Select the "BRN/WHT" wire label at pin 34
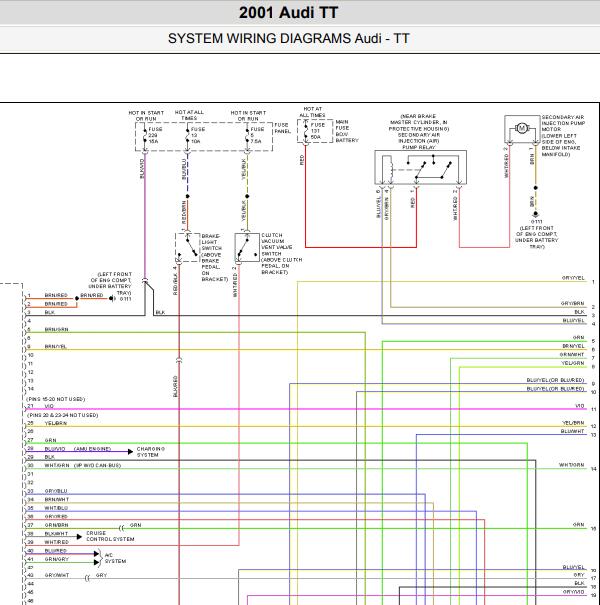600x605 pixels. pyautogui.click(x=57, y=500)
